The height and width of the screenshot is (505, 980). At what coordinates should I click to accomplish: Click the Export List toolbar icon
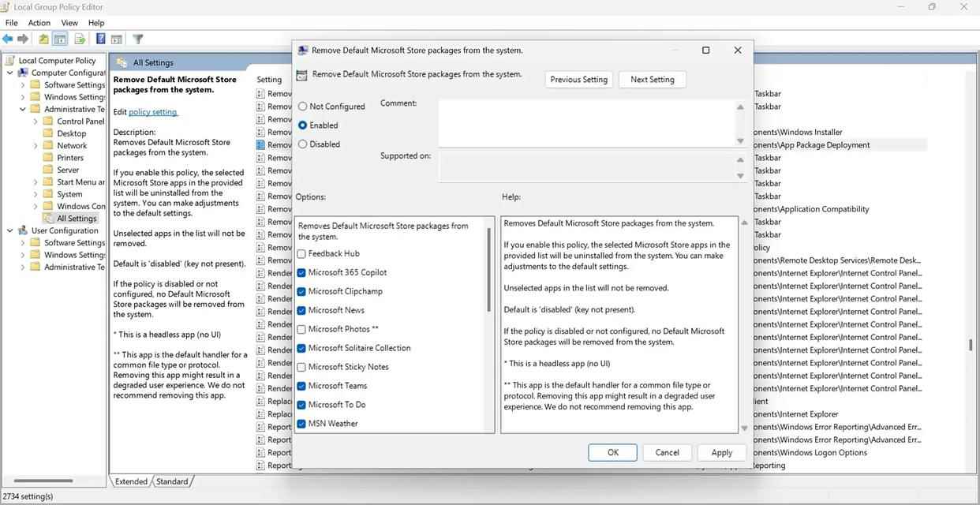point(80,38)
